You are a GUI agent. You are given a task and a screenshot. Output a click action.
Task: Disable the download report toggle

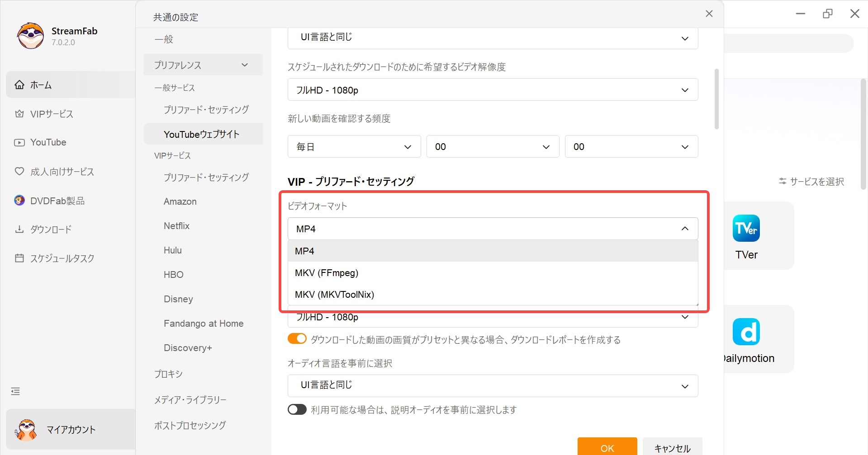click(x=297, y=339)
